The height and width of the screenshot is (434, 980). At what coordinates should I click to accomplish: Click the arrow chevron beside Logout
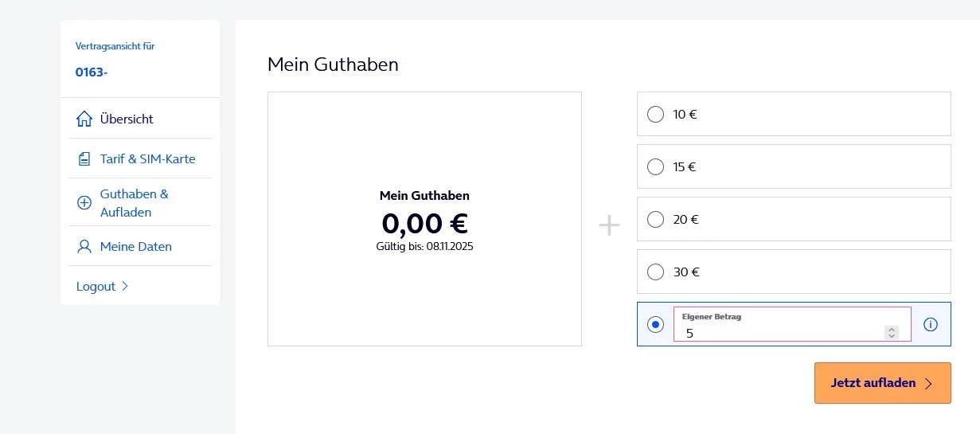click(x=125, y=287)
